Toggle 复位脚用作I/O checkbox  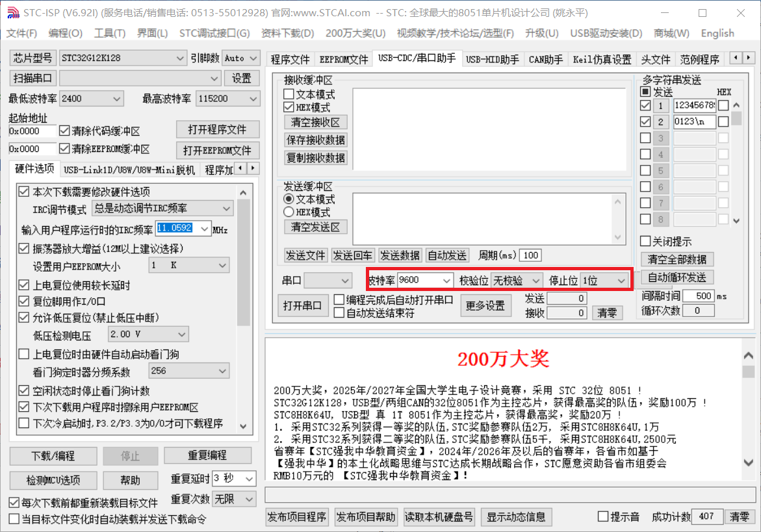click(x=23, y=301)
